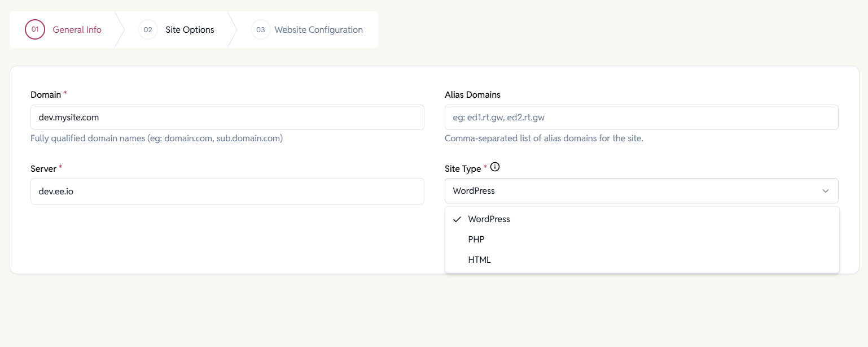The image size is (868, 347).
Task: Switch to the Site Options step
Action: (x=190, y=29)
